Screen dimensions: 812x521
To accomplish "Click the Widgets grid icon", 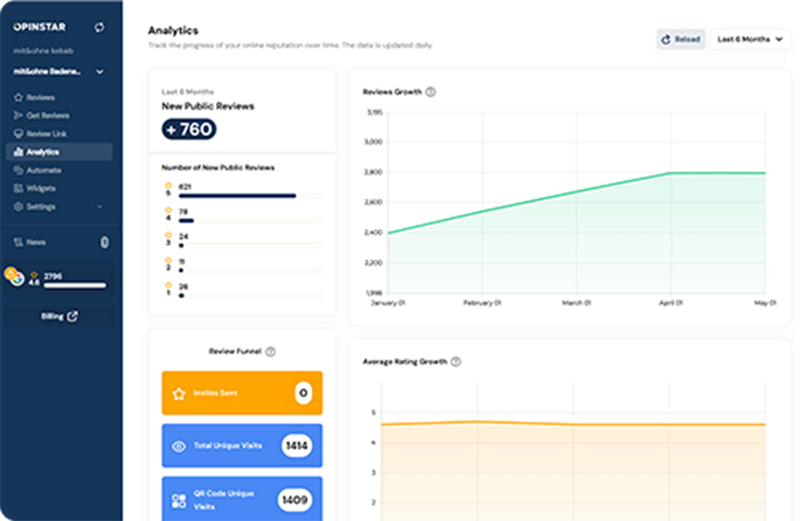I will click(18, 188).
